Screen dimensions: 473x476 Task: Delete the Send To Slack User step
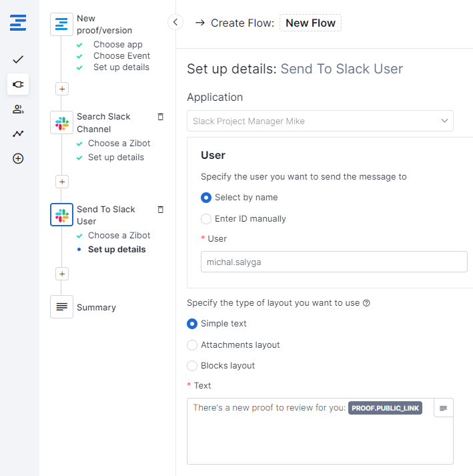[x=160, y=210]
